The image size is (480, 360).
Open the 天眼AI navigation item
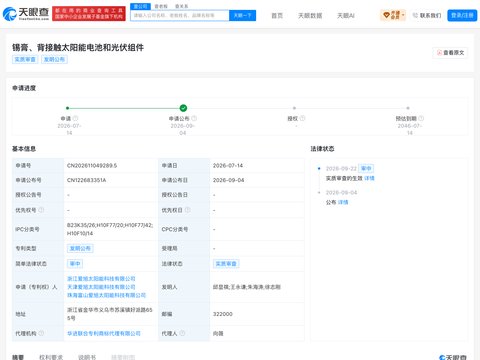[x=346, y=15]
